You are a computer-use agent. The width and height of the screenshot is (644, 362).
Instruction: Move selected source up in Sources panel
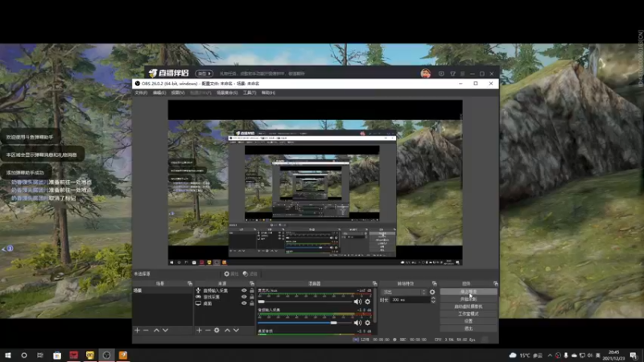tap(227, 330)
